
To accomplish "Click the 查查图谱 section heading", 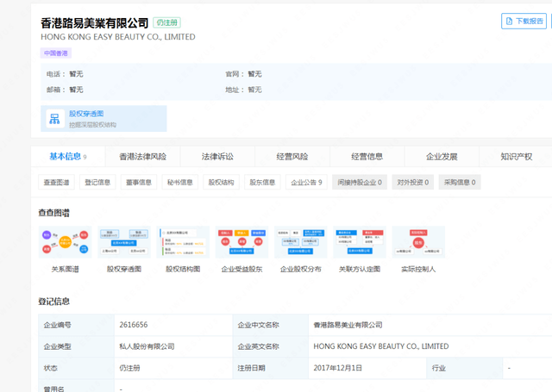I will tap(53, 213).
